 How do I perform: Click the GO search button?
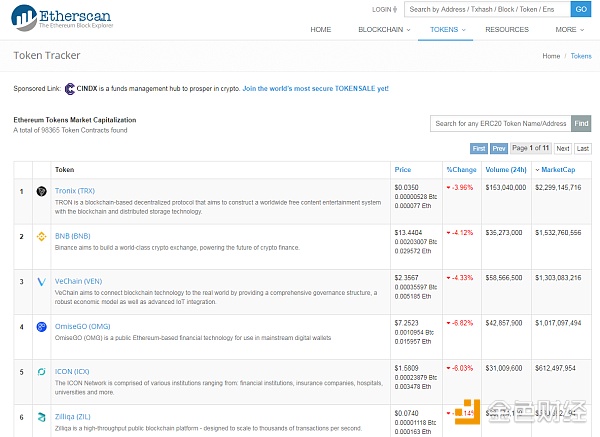pyautogui.click(x=581, y=9)
